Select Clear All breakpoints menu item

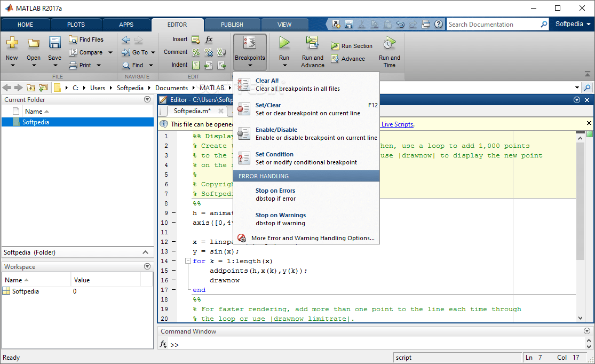tap(306, 85)
